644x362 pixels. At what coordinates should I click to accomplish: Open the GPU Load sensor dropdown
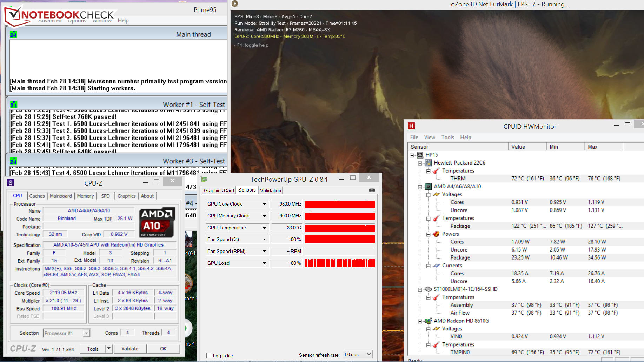click(264, 263)
